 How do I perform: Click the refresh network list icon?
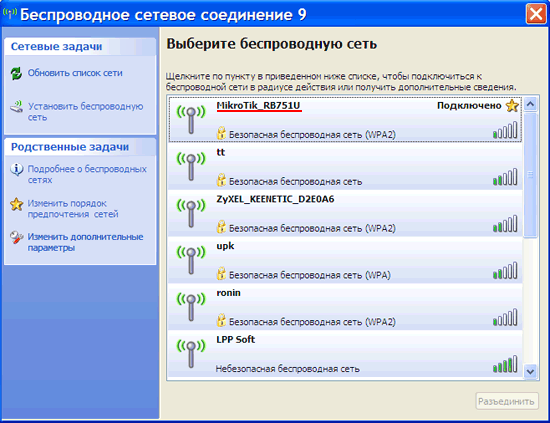16,73
